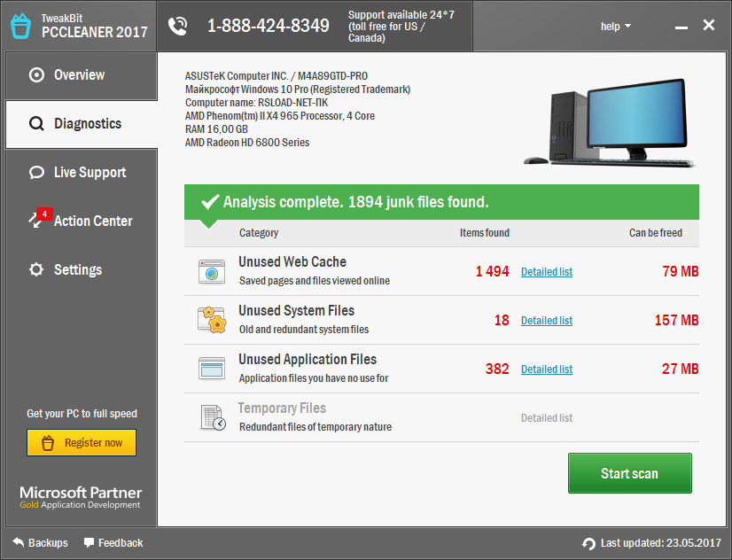Viewport: 732px width, 560px height.
Task: Switch to the Overview tab
Action: 82,75
